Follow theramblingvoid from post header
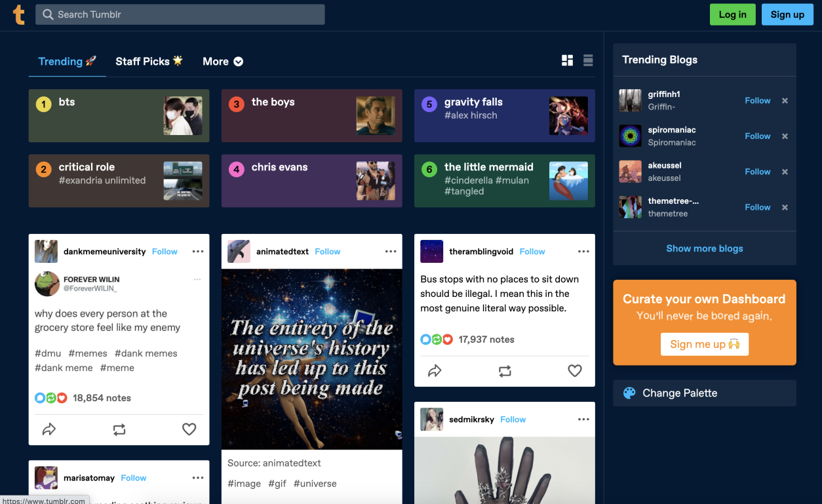The height and width of the screenshot is (504, 822). coord(532,252)
